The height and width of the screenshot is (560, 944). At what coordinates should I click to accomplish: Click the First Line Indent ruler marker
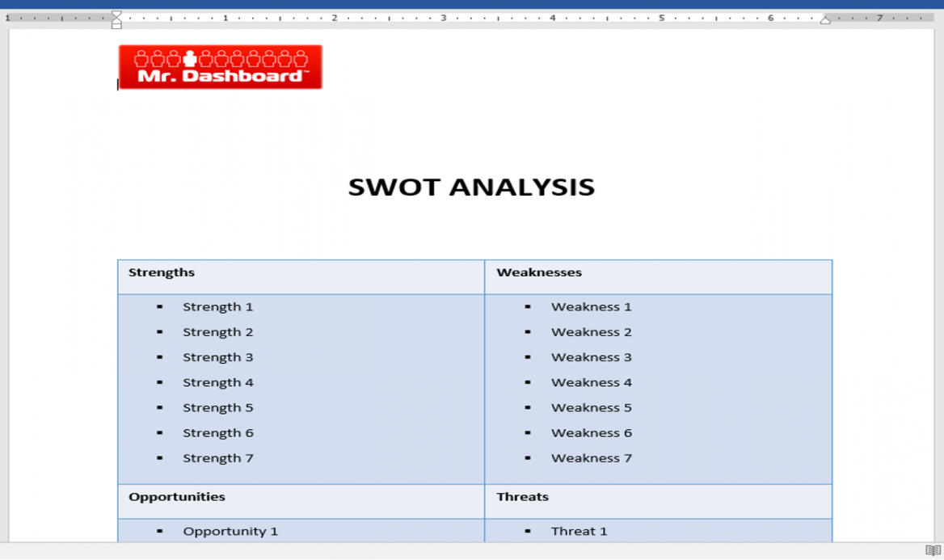point(116,14)
